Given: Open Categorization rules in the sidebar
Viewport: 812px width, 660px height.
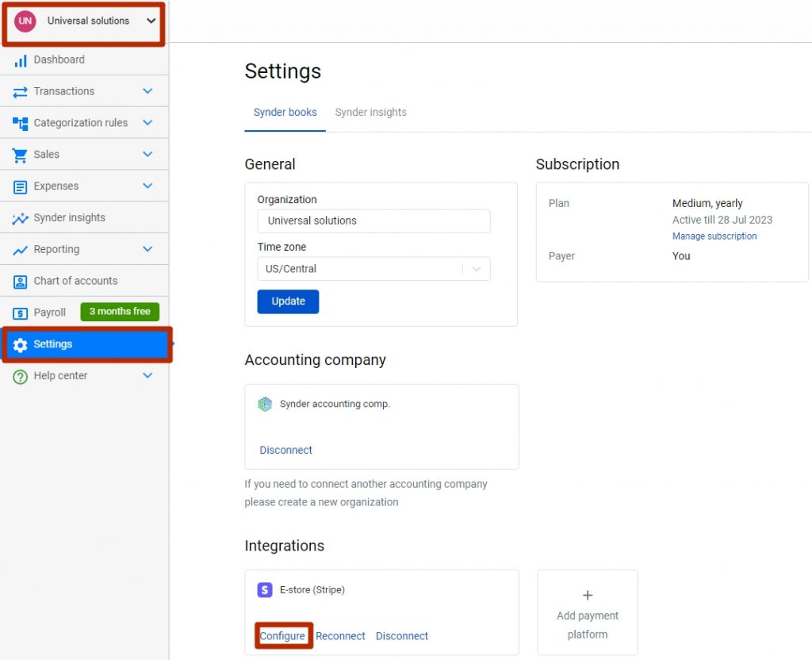Looking at the screenshot, I should (x=84, y=123).
